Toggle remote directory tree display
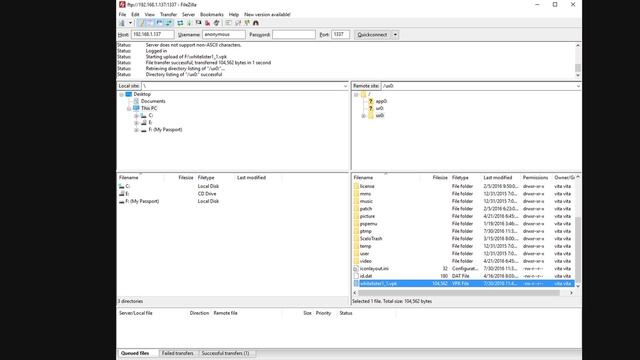 point(160,23)
